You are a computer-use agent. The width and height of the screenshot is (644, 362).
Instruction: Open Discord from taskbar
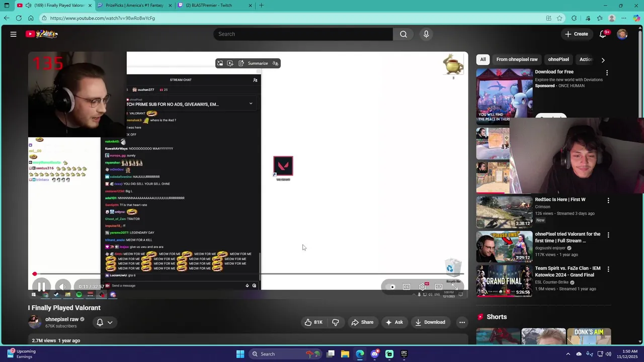pos(375,354)
